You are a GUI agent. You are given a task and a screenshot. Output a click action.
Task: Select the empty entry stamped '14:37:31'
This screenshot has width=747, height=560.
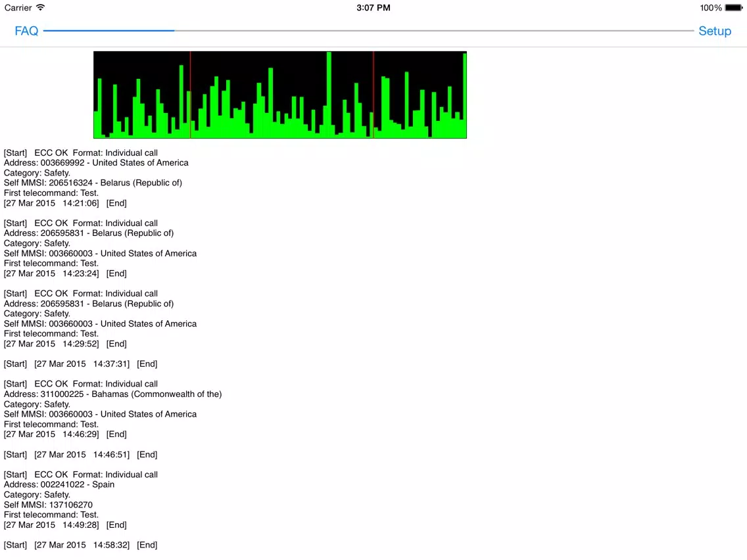80,364
